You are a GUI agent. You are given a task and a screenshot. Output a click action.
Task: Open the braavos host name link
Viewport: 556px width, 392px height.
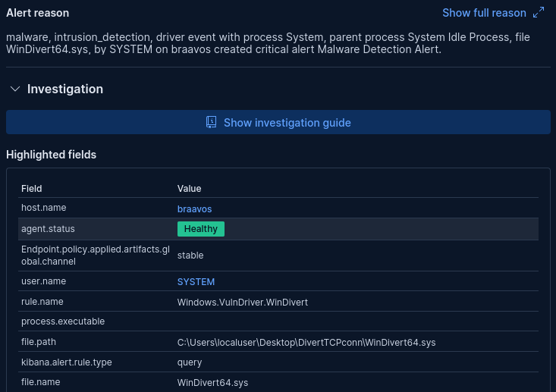[x=194, y=209]
